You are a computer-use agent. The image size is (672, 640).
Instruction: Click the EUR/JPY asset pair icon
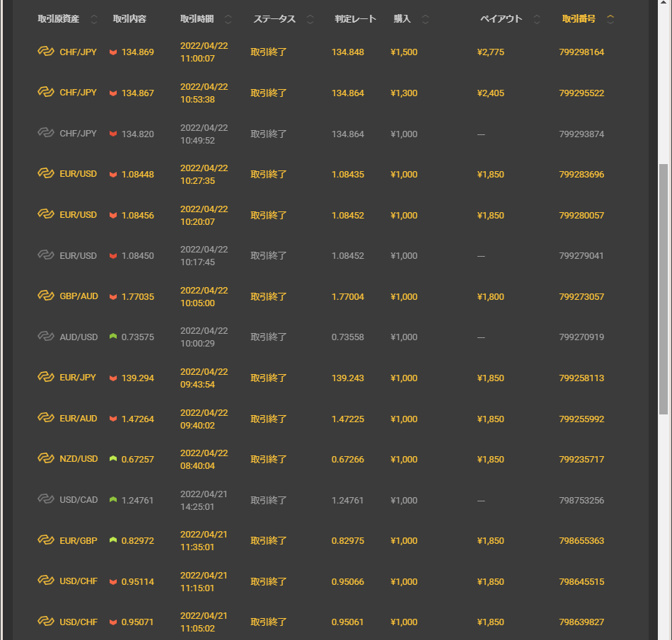(x=46, y=378)
